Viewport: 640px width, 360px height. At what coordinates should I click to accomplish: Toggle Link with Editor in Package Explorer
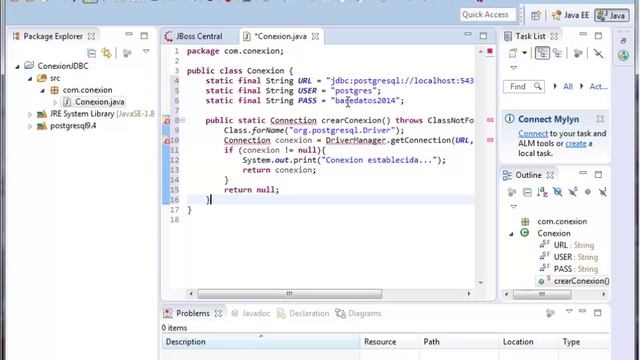click(107, 53)
